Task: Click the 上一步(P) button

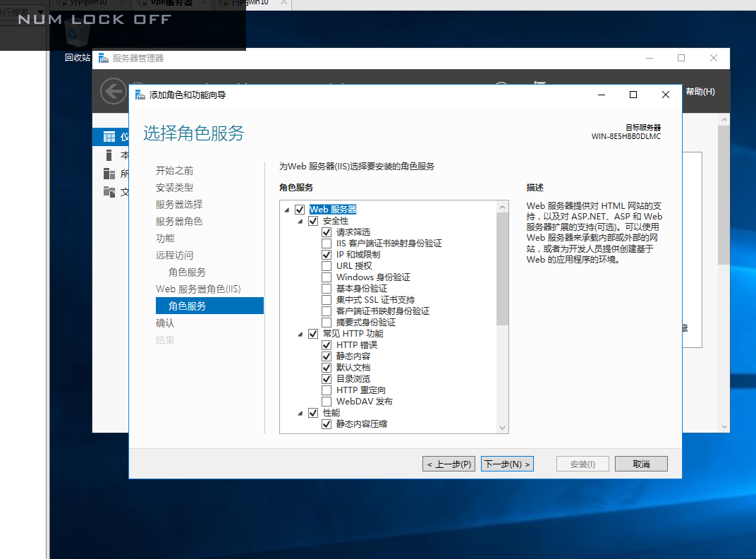Action: pyautogui.click(x=449, y=464)
